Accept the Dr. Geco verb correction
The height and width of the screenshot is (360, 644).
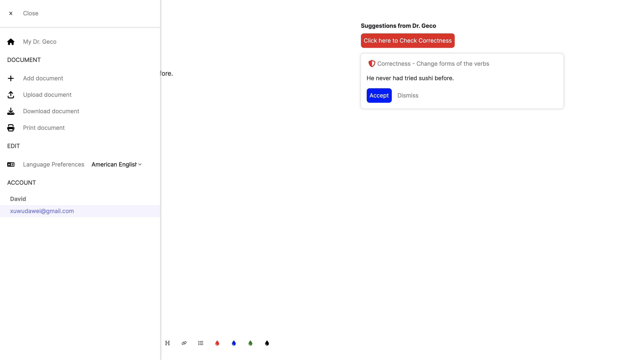coord(379,95)
